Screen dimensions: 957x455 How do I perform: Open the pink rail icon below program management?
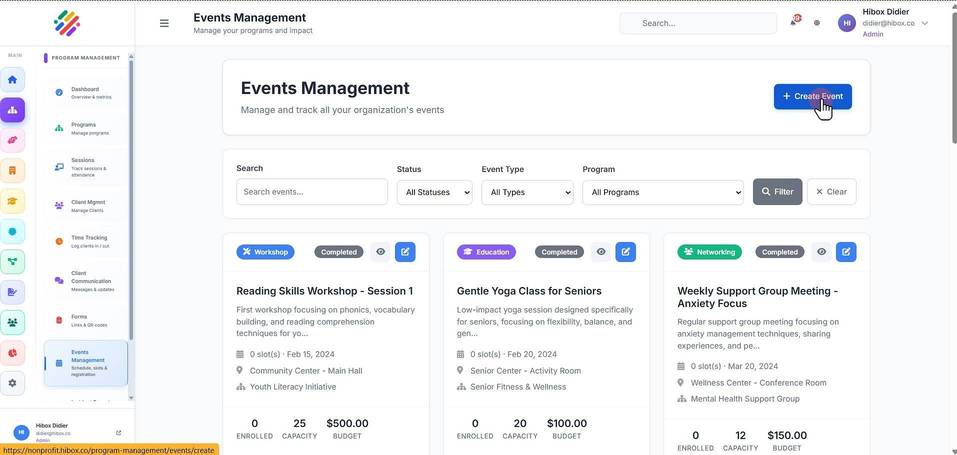click(12, 141)
